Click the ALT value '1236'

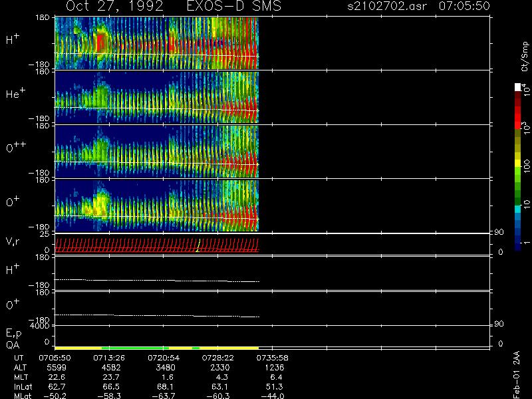(x=275, y=368)
